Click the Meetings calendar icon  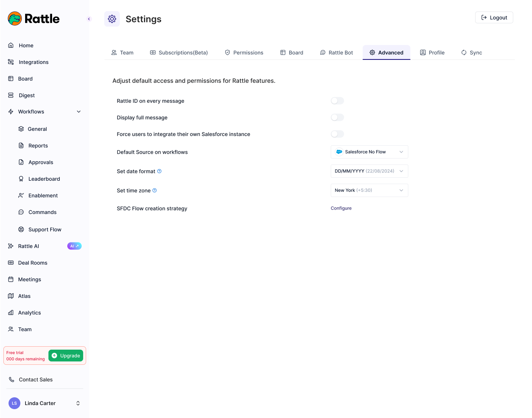click(x=10, y=279)
